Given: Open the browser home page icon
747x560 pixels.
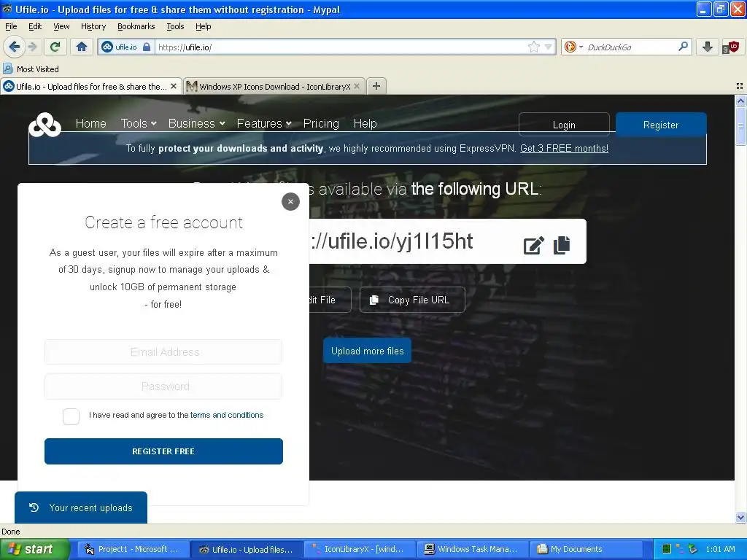Looking at the screenshot, I should 82,47.
